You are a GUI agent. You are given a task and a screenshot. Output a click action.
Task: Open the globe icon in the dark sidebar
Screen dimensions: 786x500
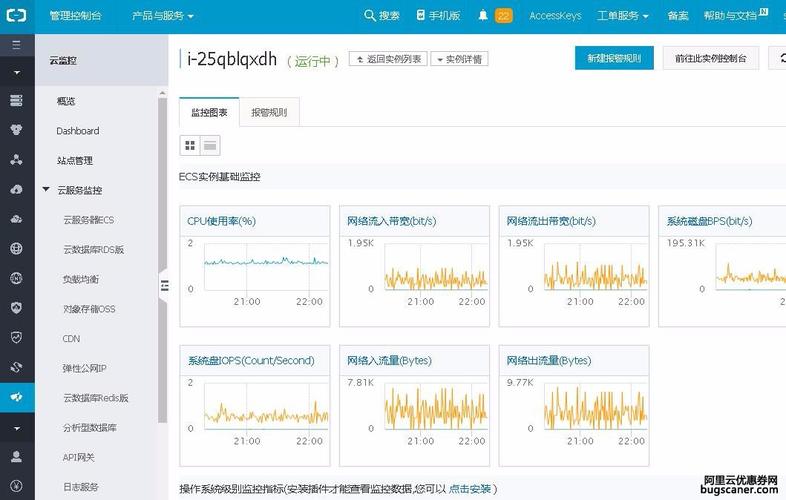[x=17, y=248]
